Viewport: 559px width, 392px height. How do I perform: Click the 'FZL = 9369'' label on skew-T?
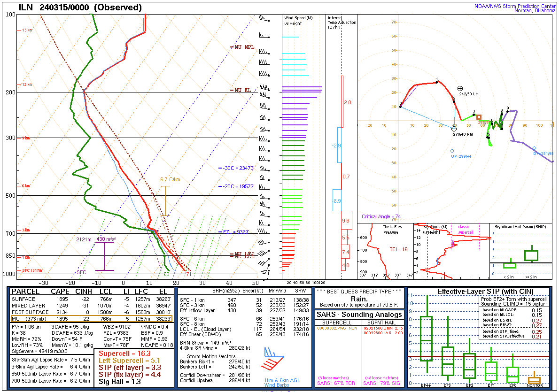point(236,232)
